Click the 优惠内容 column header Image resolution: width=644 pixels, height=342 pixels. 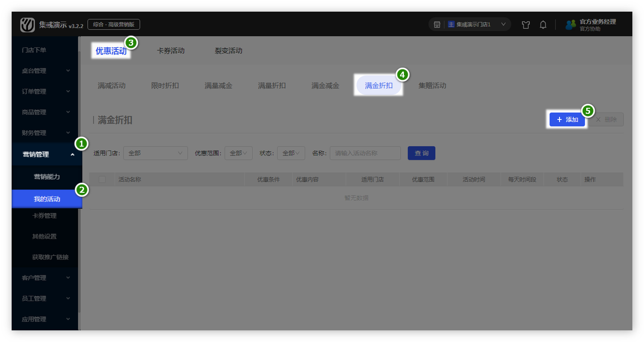(x=307, y=179)
